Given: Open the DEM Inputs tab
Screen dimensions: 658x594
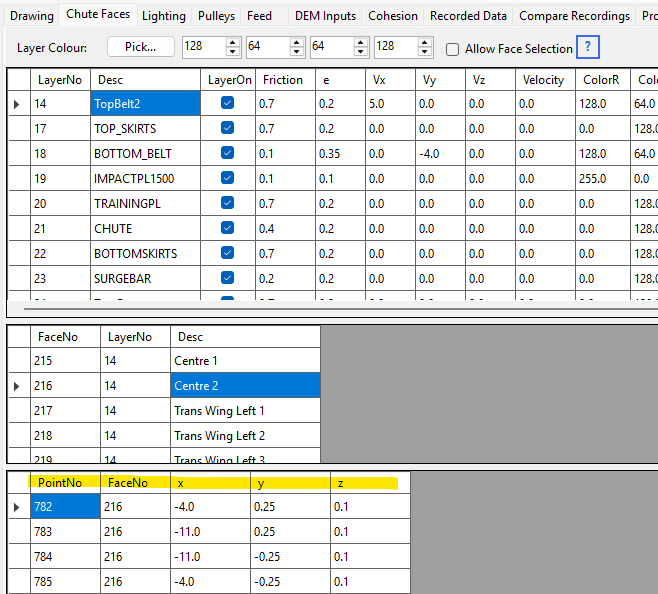Looking at the screenshot, I should click(x=325, y=16).
